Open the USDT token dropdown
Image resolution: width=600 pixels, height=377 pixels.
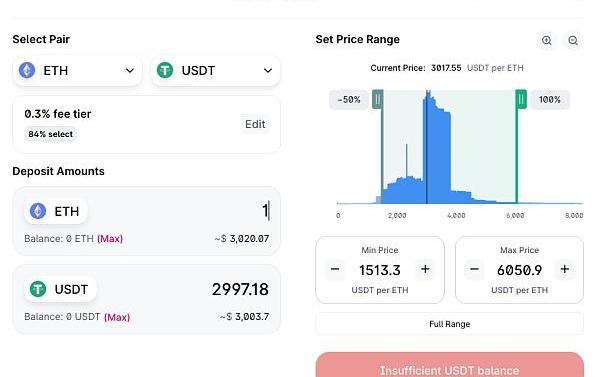pyautogui.click(x=215, y=71)
